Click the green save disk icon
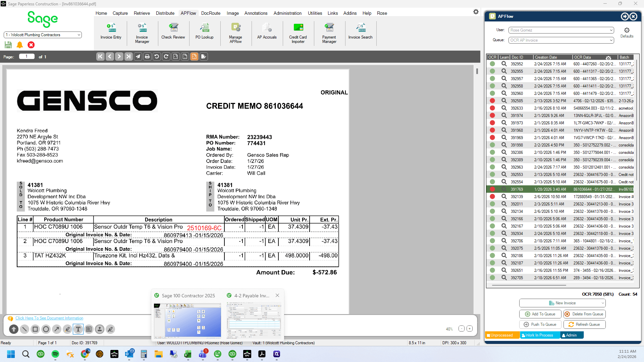The height and width of the screenshot is (362, 644). [x=8, y=45]
